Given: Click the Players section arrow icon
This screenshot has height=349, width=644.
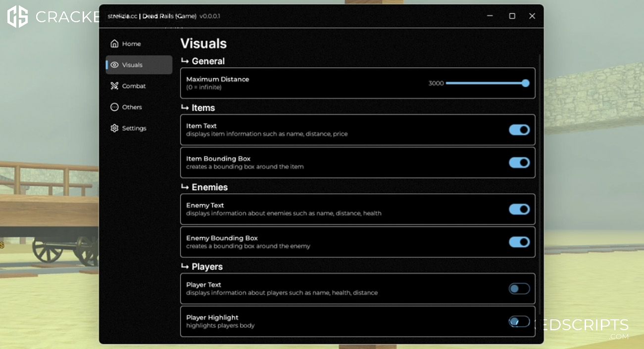Looking at the screenshot, I should (185, 266).
